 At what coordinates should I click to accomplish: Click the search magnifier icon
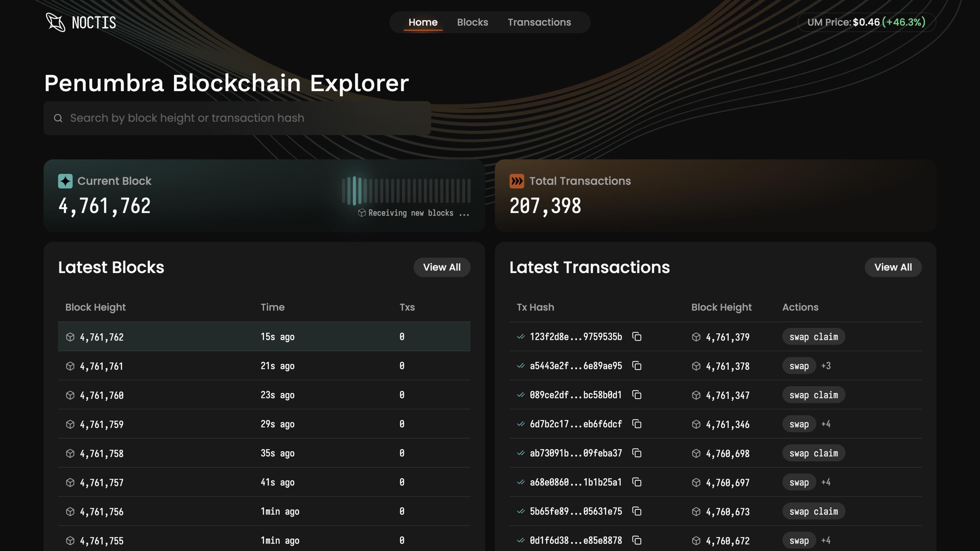[58, 118]
